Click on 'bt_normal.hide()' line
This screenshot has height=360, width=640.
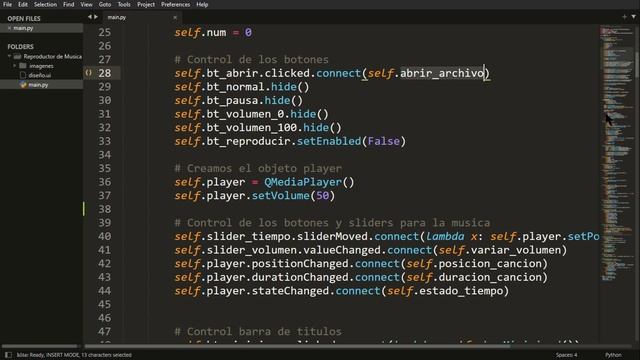tap(242, 87)
